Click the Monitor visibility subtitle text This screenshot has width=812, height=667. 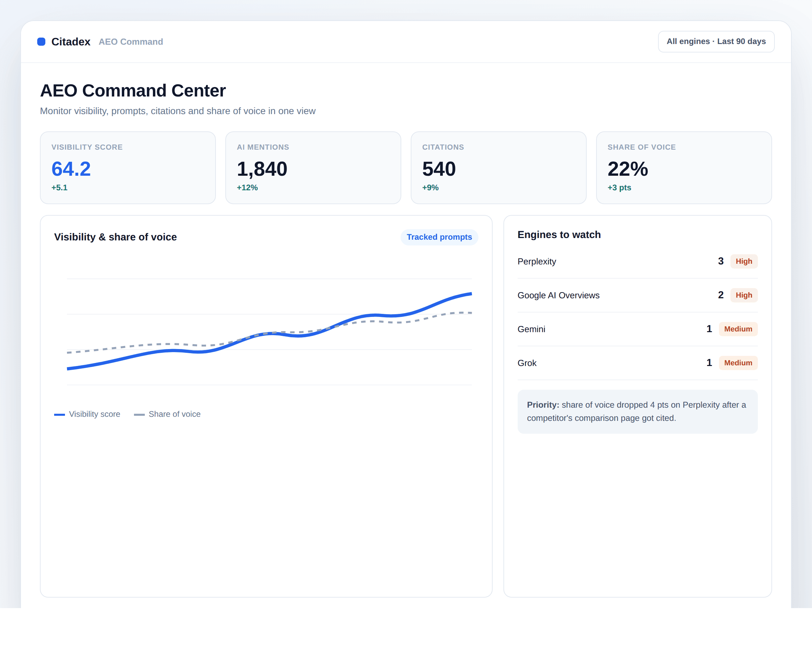(178, 111)
